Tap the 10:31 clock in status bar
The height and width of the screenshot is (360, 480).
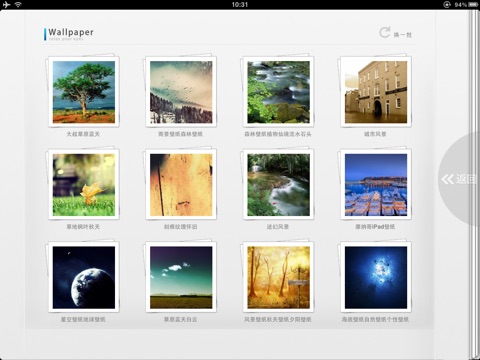(240, 4)
